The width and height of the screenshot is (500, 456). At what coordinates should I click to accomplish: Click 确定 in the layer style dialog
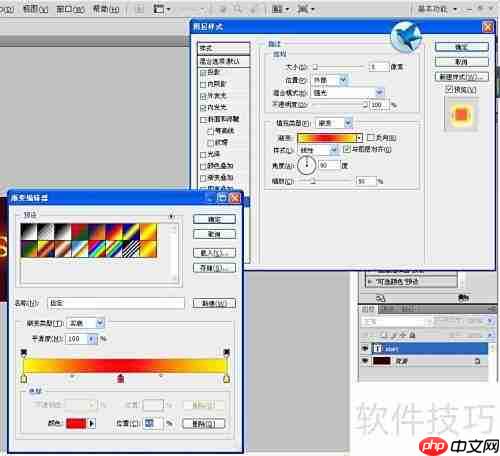coord(461,47)
